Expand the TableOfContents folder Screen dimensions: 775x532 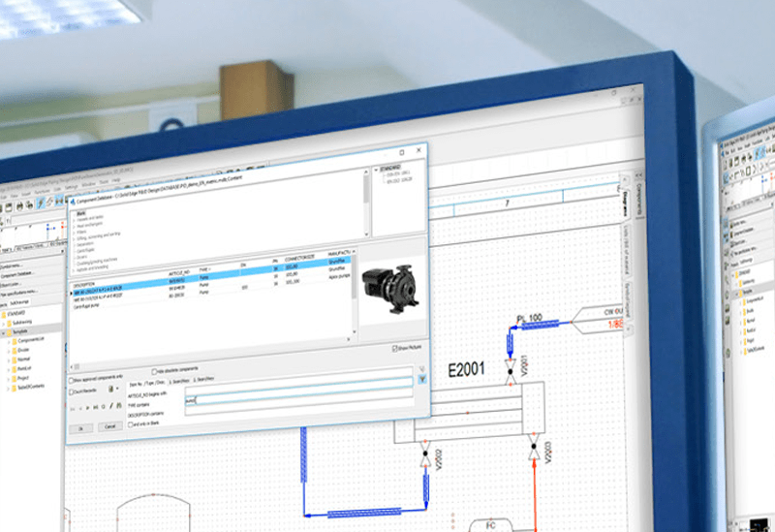(x=9, y=389)
